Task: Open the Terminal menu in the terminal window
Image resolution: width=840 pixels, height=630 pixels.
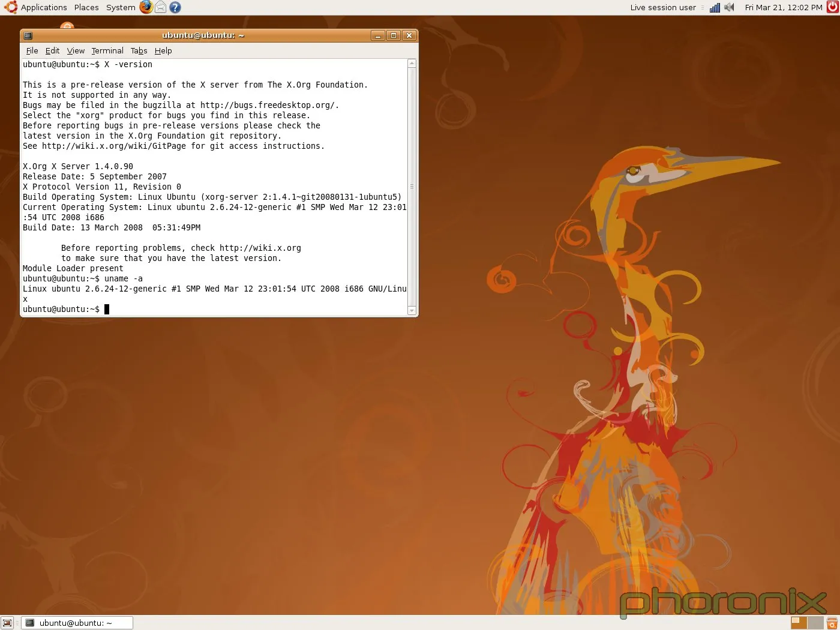Action: [x=107, y=50]
